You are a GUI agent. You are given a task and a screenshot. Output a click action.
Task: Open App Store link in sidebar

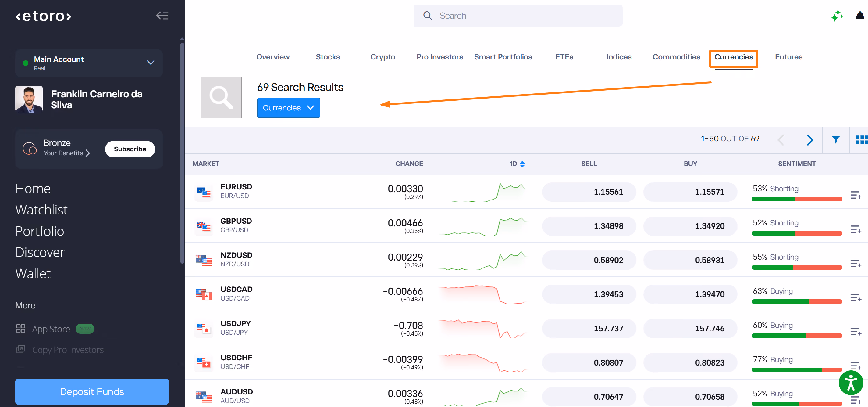(51, 329)
